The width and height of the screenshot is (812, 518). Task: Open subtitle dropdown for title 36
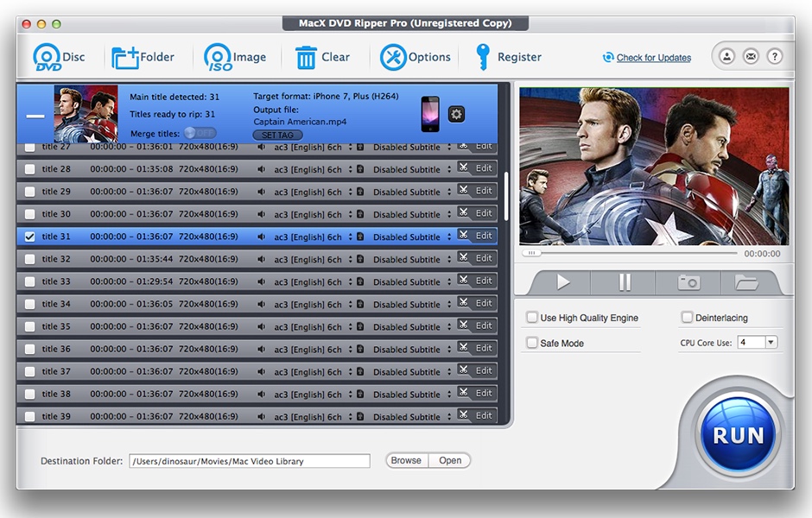point(449,350)
